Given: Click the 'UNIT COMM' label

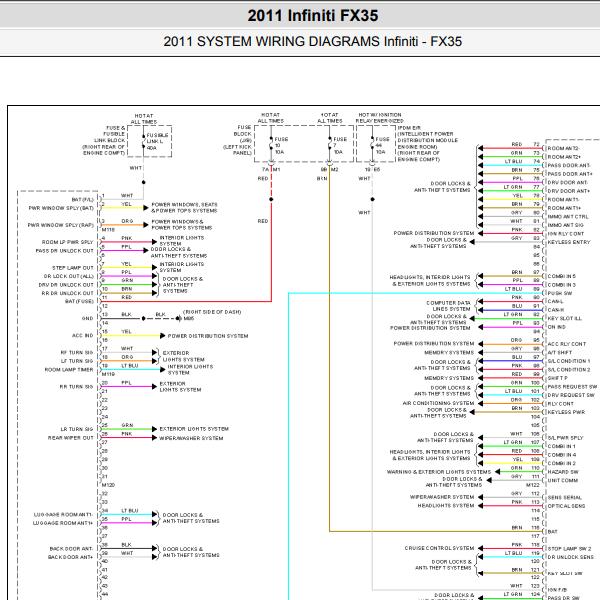Looking at the screenshot, I should [562, 480].
